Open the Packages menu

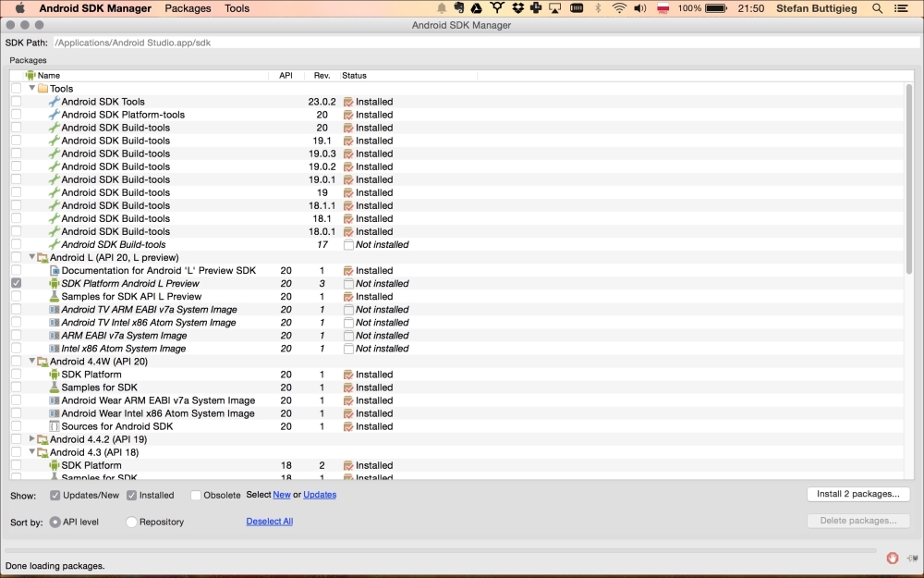(x=188, y=8)
